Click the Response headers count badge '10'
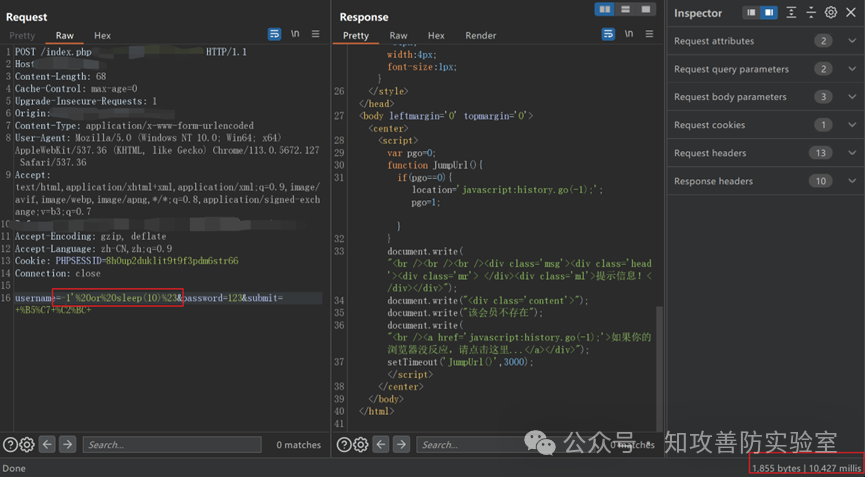Screen dimensions: 865x477 click(x=820, y=181)
